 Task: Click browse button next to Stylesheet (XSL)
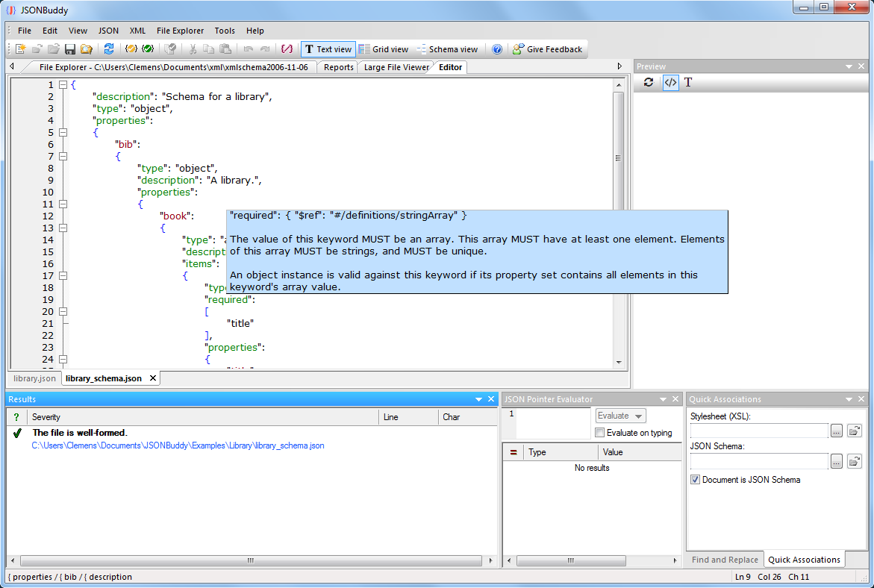(x=836, y=431)
